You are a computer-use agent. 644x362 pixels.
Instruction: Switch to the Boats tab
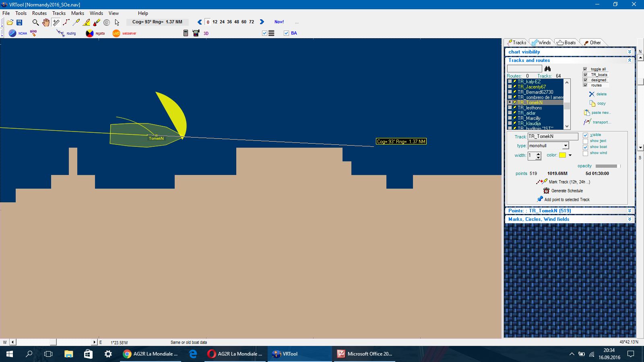(566, 43)
